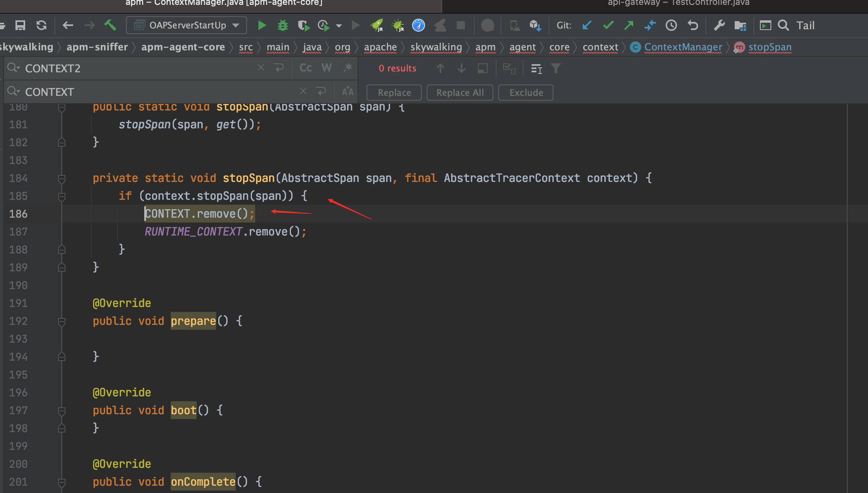Click the Build project hammer icon

(x=110, y=26)
